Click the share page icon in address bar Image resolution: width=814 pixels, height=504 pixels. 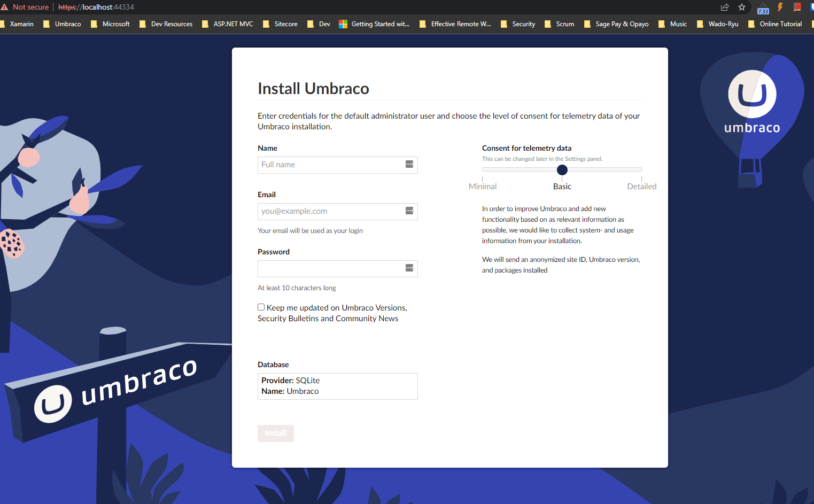725,7
